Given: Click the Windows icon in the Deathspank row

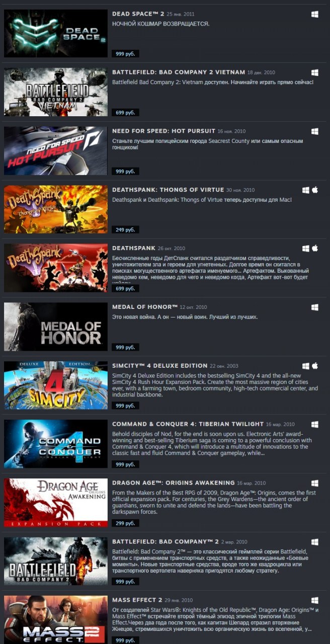Looking at the screenshot, I should pos(305,249).
